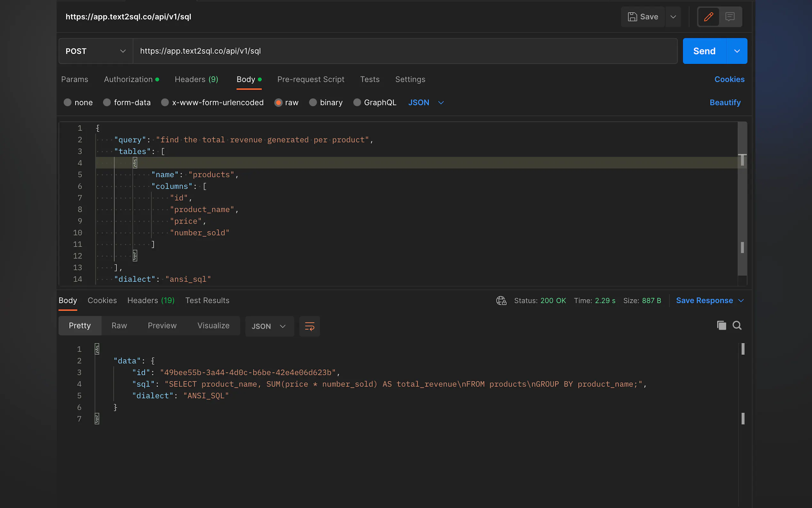Switch to the Authorization tab
The width and height of the screenshot is (812, 508).
pos(128,79)
